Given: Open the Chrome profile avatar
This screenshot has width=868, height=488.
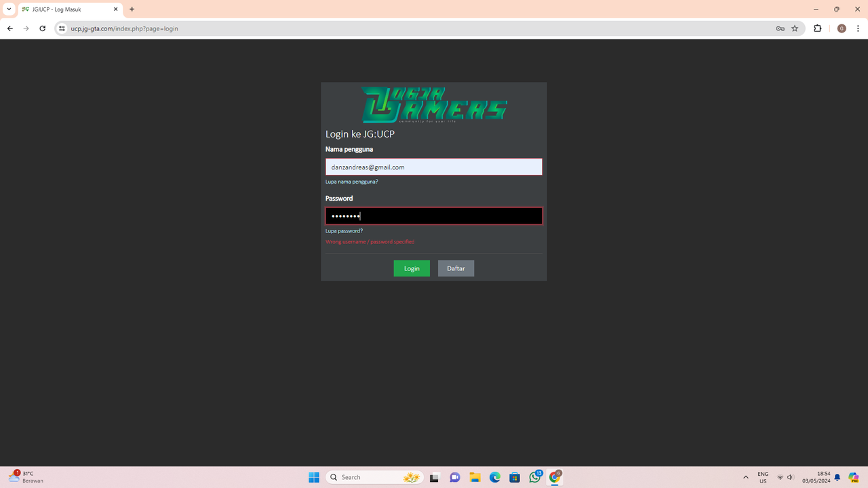Looking at the screenshot, I should coord(842,28).
